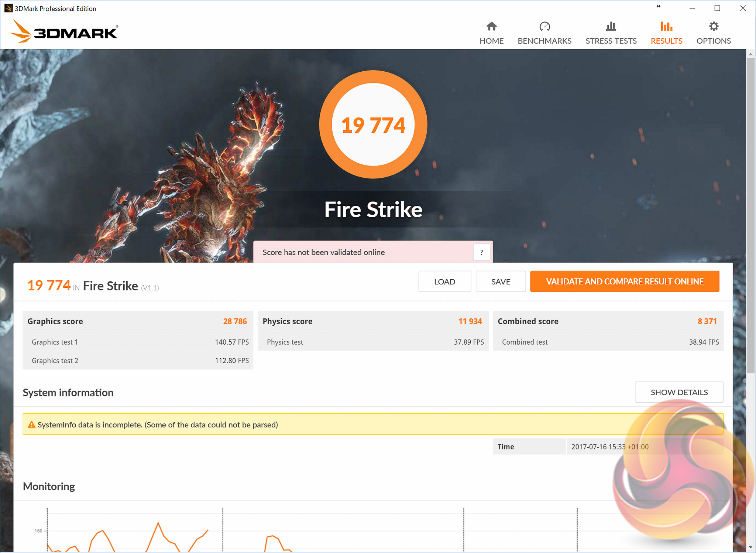Click the scrollbar up arrow
Image resolution: width=756 pixels, height=553 pixels.
click(751, 54)
